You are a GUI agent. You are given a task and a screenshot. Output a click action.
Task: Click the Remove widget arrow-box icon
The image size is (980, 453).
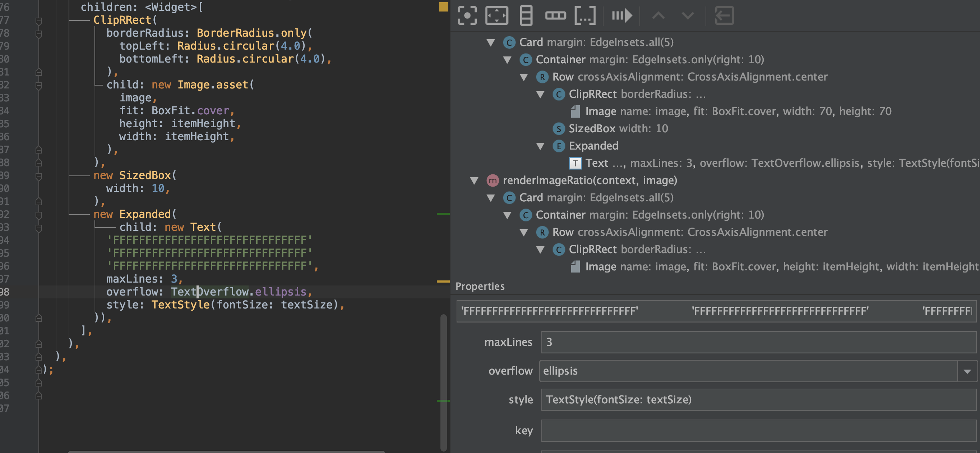pyautogui.click(x=724, y=15)
